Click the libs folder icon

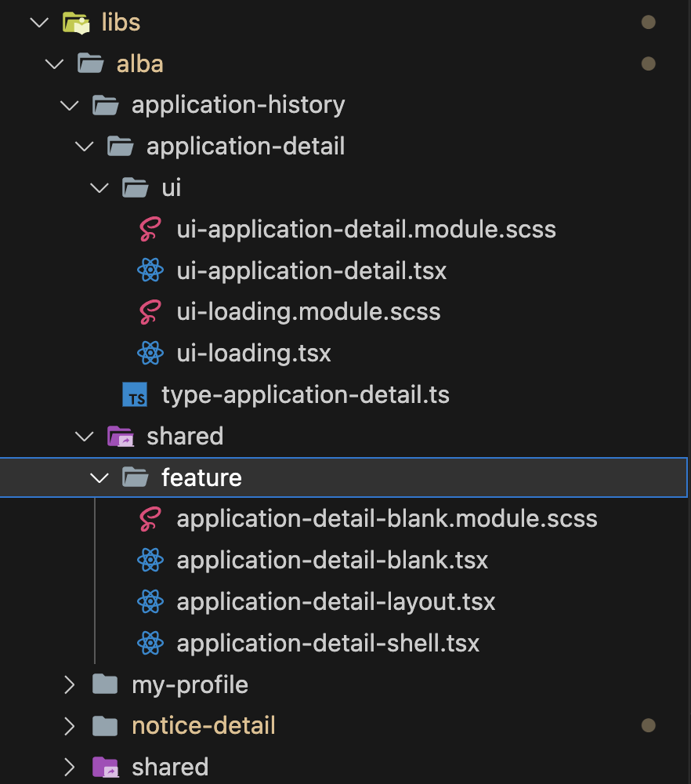coord(75,22)
